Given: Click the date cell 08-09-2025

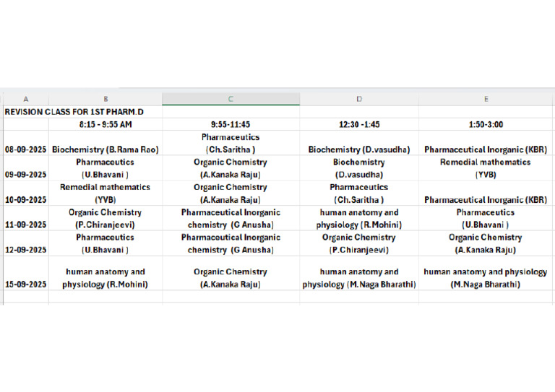Looking at the screenshot, I should pyautogui.click(x=26, y=143).
